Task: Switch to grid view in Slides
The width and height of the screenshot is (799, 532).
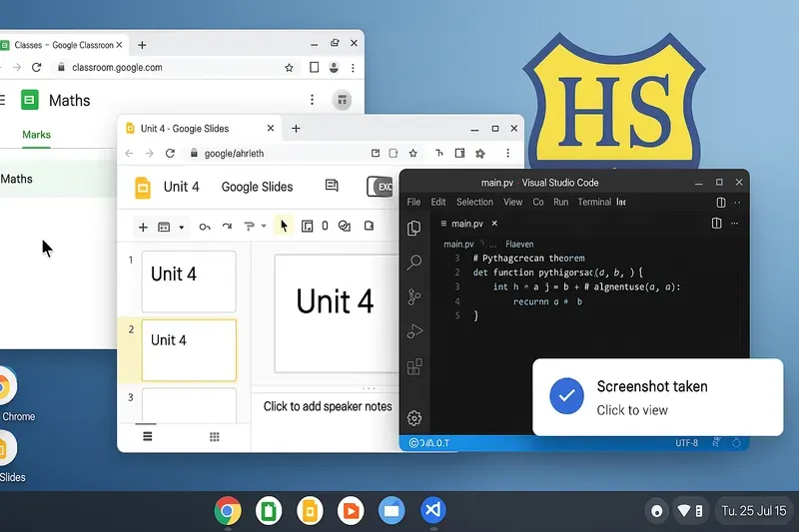Action: [215, 437]
